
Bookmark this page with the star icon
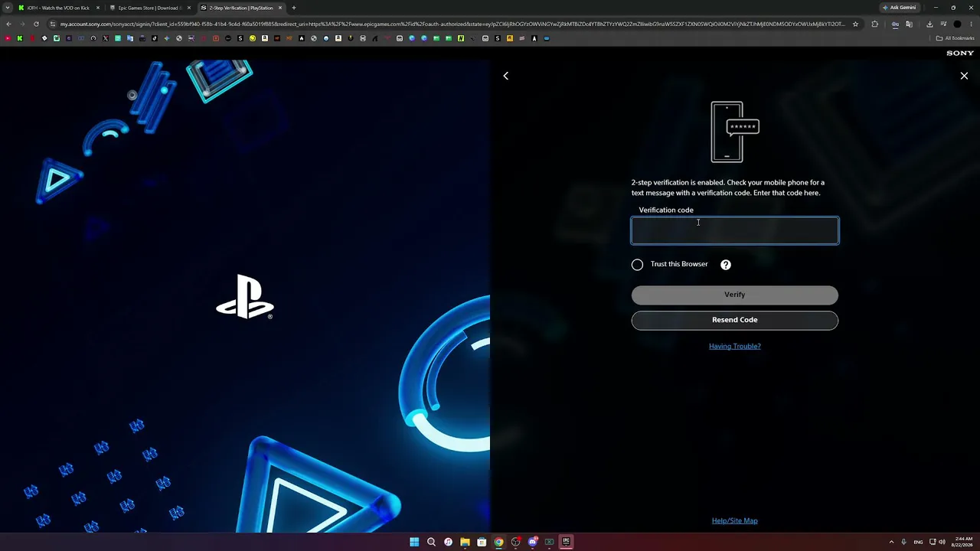855,24
